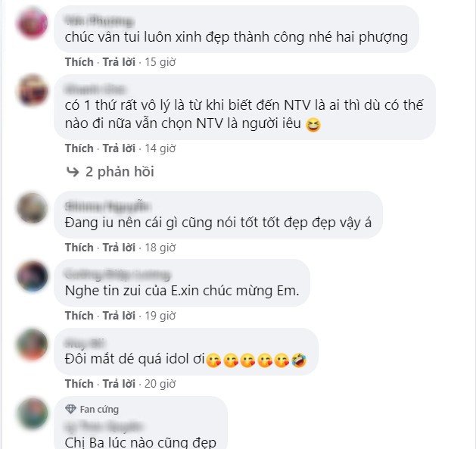Screen dimensions: 476x449
Task: Reply to the comment posted 19 giờ ago
Action: coord(119,316)
